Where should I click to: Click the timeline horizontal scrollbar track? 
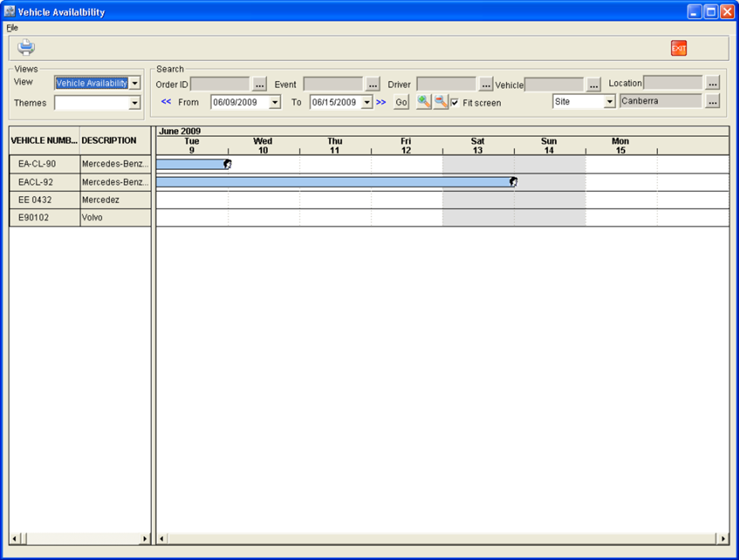442,539
